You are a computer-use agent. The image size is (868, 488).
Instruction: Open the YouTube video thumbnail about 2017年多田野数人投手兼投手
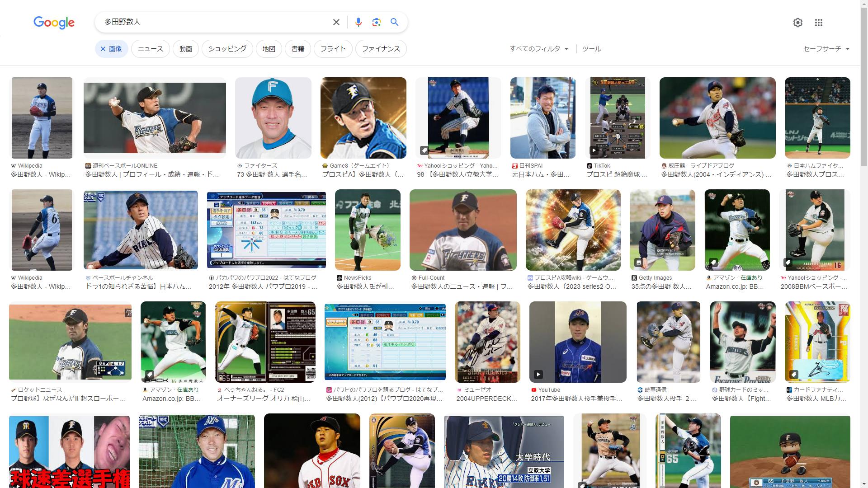tap(578, 342)
